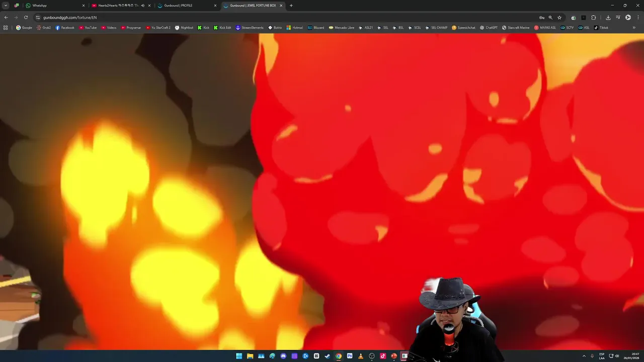
Task: Open the downloads icon in Chrome toolbar
Action: click(x=608, y=17)
